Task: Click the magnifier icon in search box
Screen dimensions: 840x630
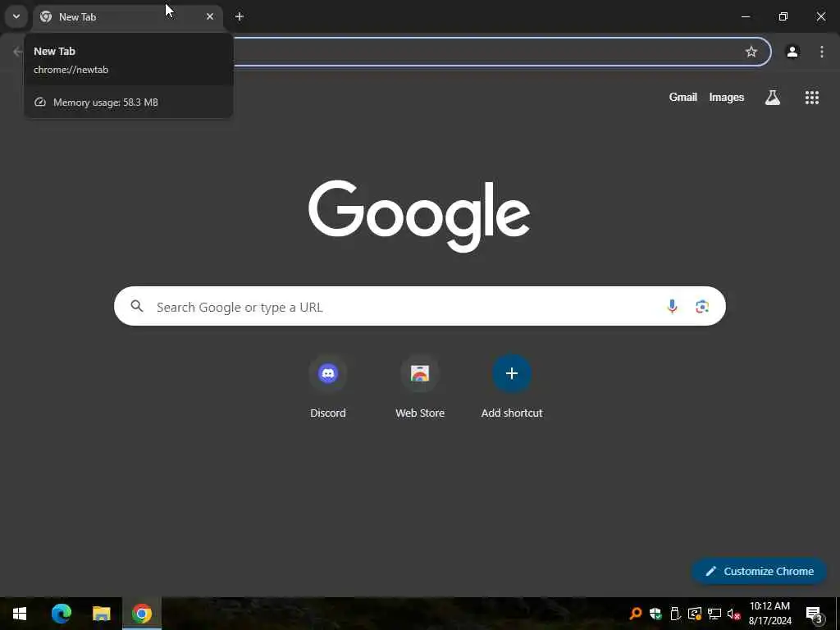Action: tap(137, 306)
